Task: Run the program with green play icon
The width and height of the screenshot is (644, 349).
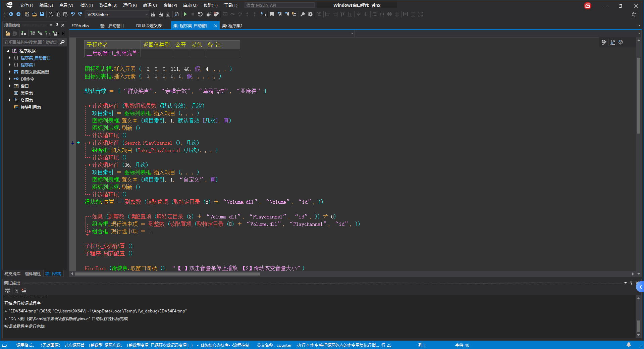Action: point(185,14)
